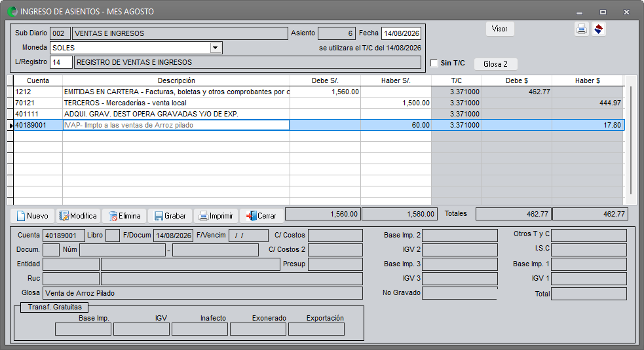Click the Inafecto field in Transf. Gratuitas
This screenshot has width=644, height=350.
click(200, 329)
